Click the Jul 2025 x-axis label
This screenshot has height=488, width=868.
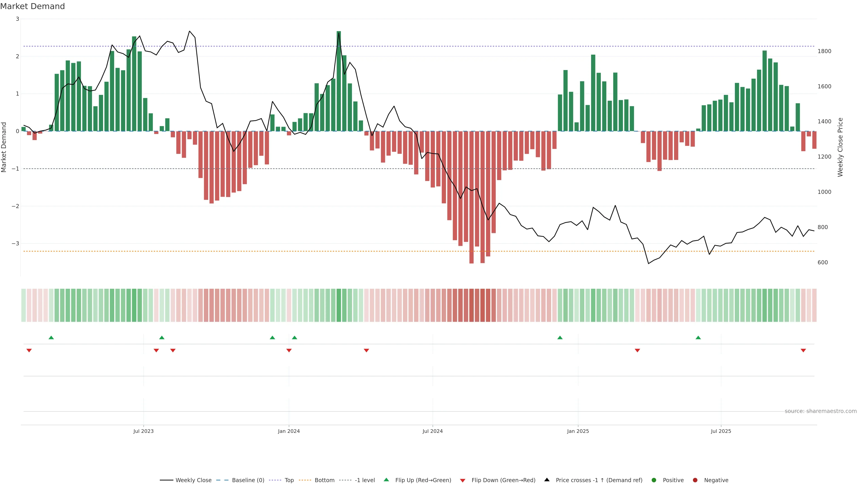[x=721, y=431]
